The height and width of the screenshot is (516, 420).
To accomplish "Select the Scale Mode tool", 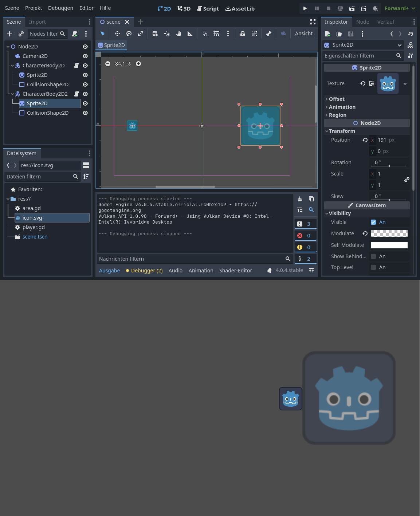I will [x=141, y=34].
